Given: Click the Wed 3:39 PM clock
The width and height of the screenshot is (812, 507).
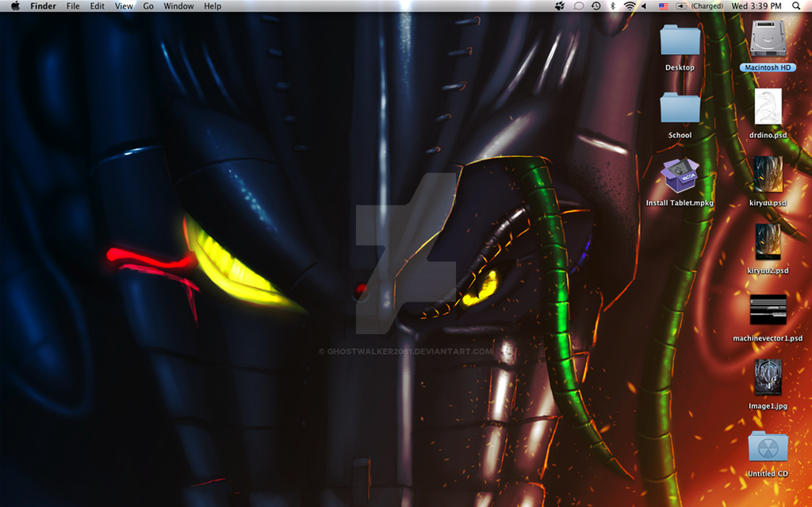Looking at the screenshot, I should click(x=756, y=6).
